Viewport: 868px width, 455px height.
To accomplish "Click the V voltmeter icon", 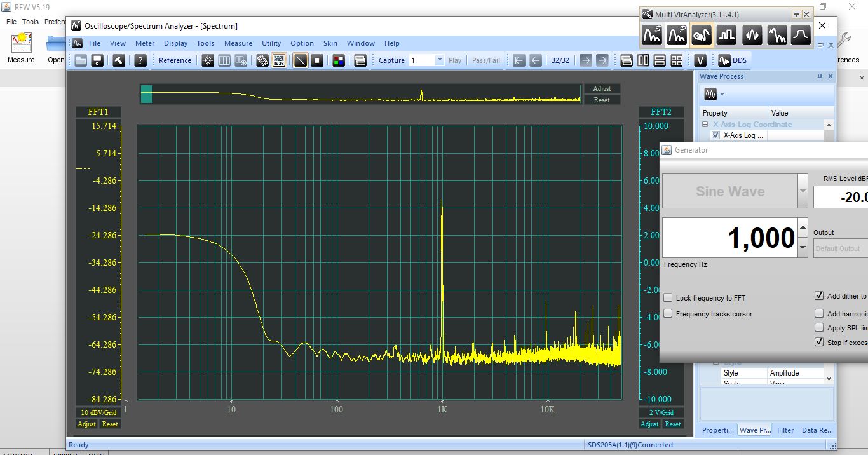I will (x=700, y=60).
